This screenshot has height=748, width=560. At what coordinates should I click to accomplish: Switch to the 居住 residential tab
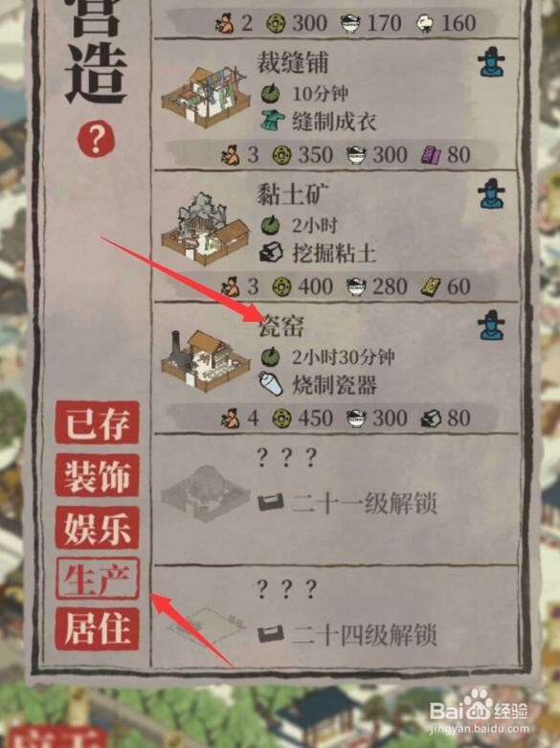click(x=98, y=628)
